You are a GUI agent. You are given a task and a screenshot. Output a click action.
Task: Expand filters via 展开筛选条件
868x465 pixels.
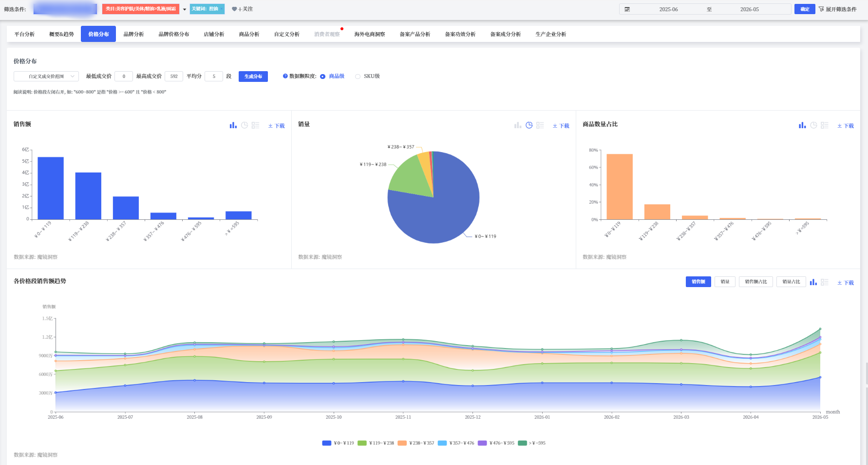[838, 9]
